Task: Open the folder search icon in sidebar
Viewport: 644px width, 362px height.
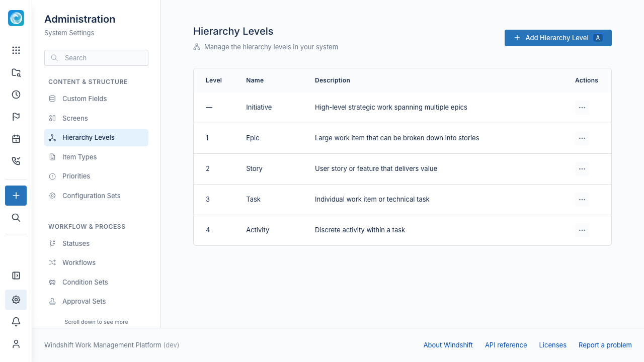Action: [x=16, y=72]
